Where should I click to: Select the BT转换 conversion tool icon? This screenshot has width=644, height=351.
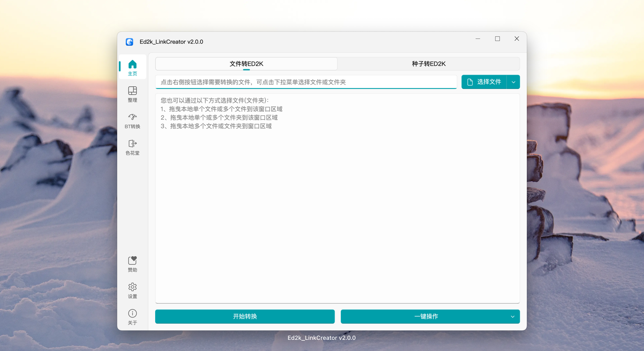(132, 117)
